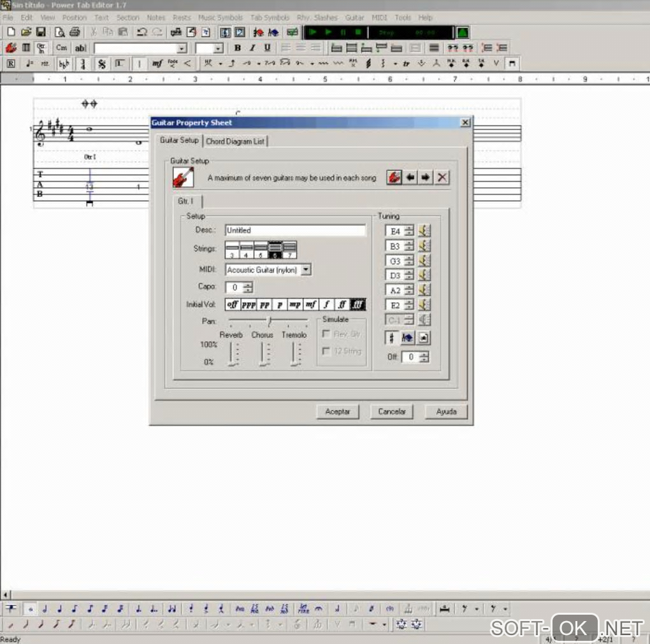Click the Print icon
This screenshot has width=650, height=644.
click(x=75, y=32)
